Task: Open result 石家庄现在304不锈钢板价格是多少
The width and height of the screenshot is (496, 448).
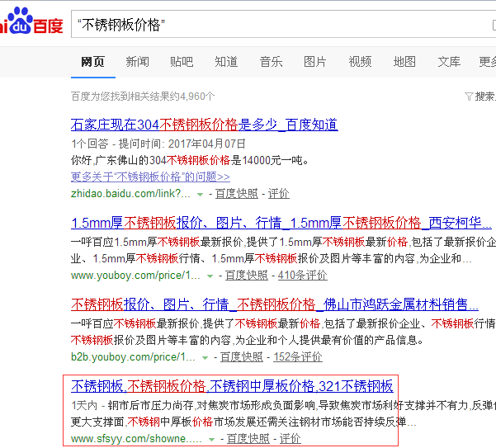Action: coord(205,125)
